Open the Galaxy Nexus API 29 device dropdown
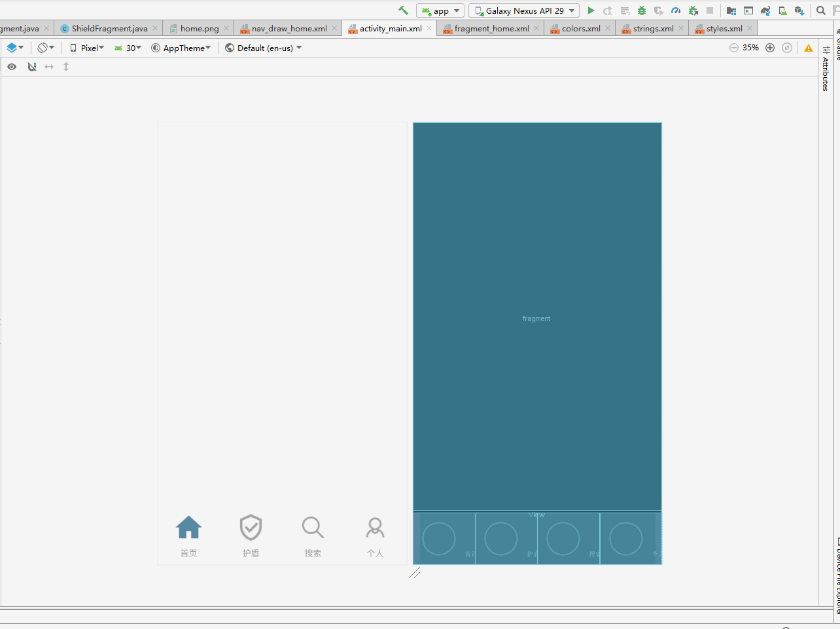The width and height of the screenshot is (840, 629). [x=524, y=10]
